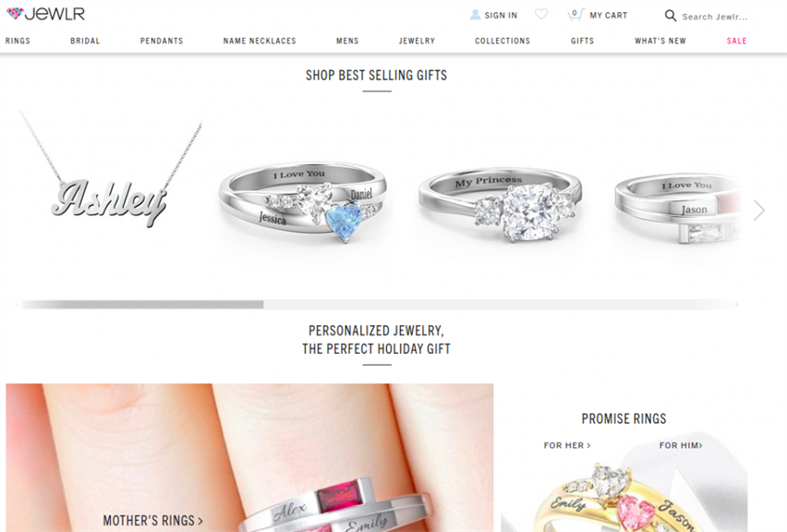Screen dimensions: 787x532
Task: Expand the Collections menu
Action: (x=502, y=41)
